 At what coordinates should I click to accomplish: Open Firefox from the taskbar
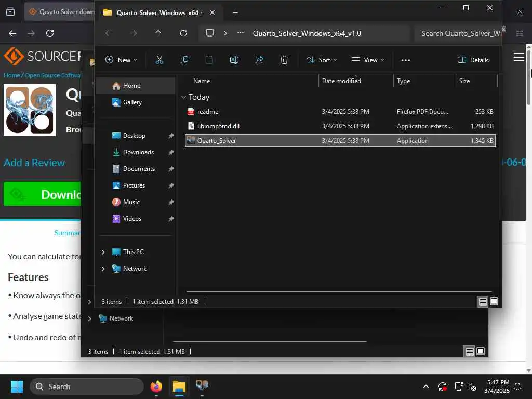tap(156, 387)
